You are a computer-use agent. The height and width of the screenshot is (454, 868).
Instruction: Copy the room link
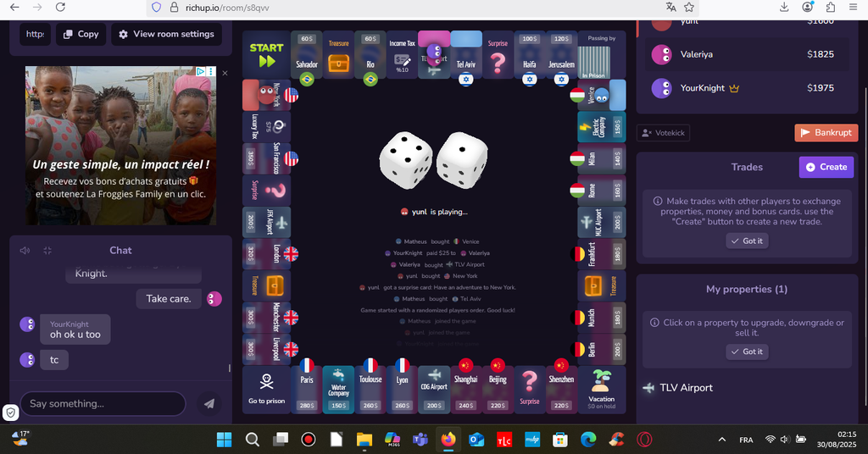(81, 34)
